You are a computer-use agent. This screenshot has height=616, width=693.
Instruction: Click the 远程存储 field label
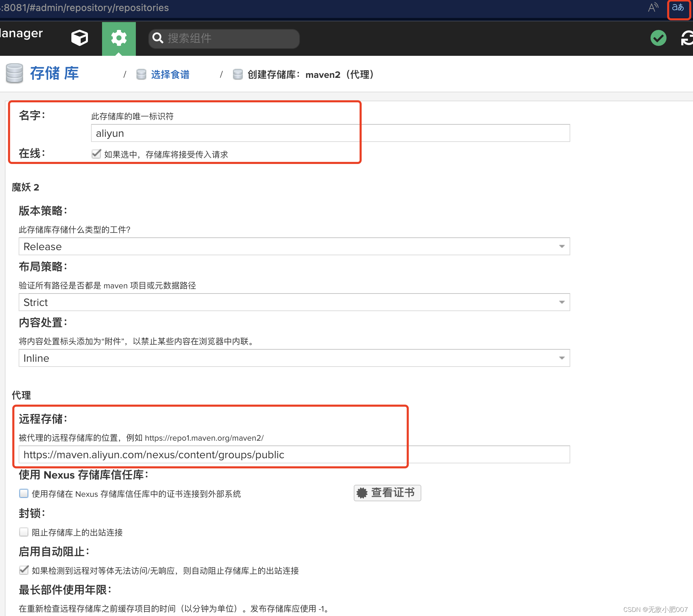point(43,419)
